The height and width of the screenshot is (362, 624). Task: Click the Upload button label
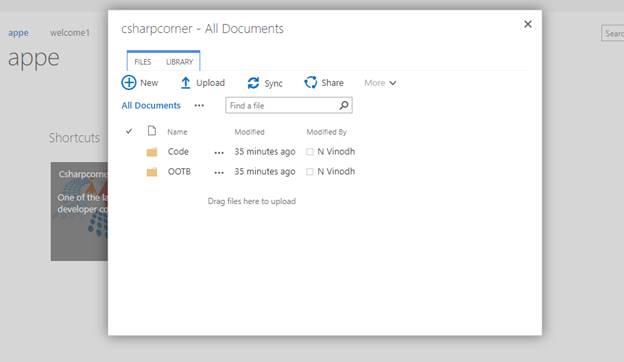point(211,83)
